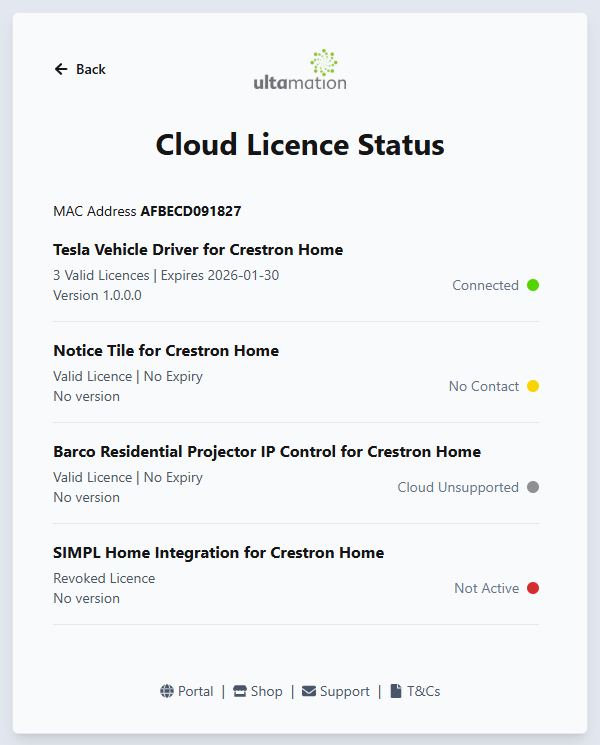600x745 pixels.
Task: Select SIMPL Home Integration for Crestron Home
Action: (x=219, y=553)
